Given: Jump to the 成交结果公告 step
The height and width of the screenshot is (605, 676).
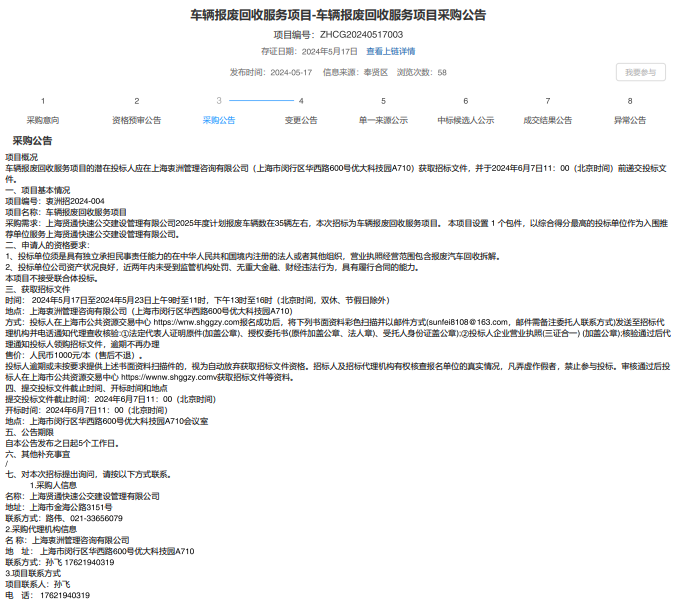Looking at the screenshot, I should [547, 120].
